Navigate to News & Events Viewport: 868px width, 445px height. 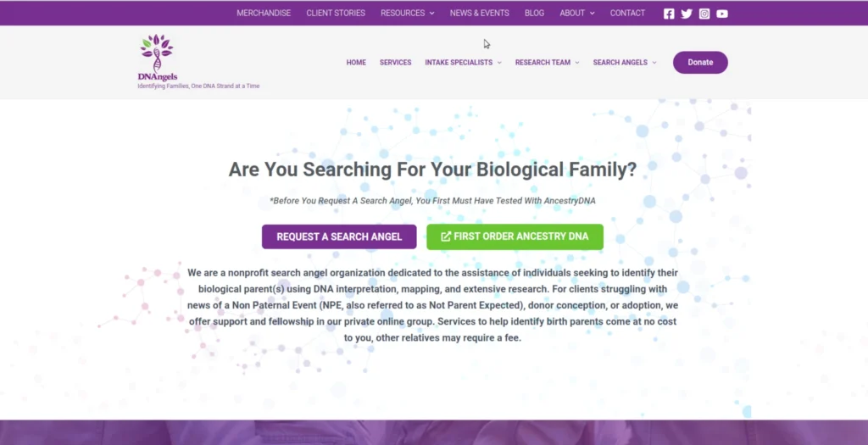point(479,14)
